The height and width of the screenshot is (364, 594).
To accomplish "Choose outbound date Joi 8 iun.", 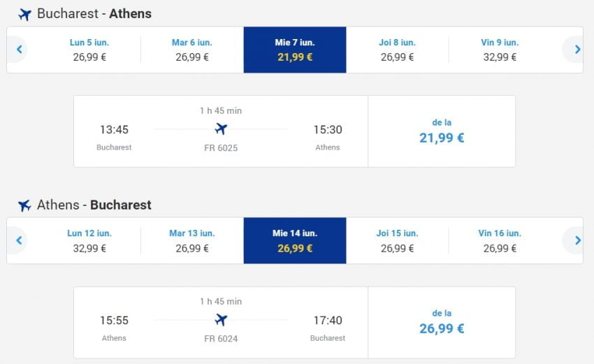I will 397,50.
